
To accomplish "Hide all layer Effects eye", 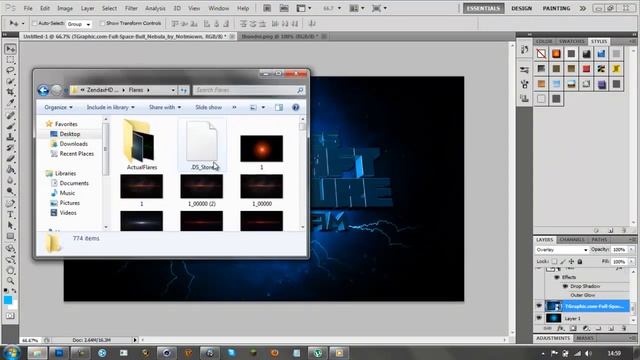I will [557, 277].
